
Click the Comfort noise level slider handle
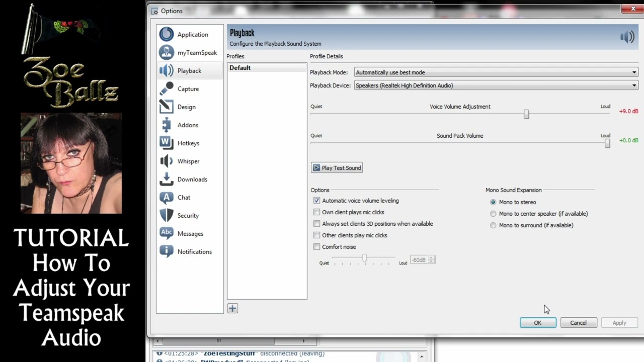[x=364, y=258]
